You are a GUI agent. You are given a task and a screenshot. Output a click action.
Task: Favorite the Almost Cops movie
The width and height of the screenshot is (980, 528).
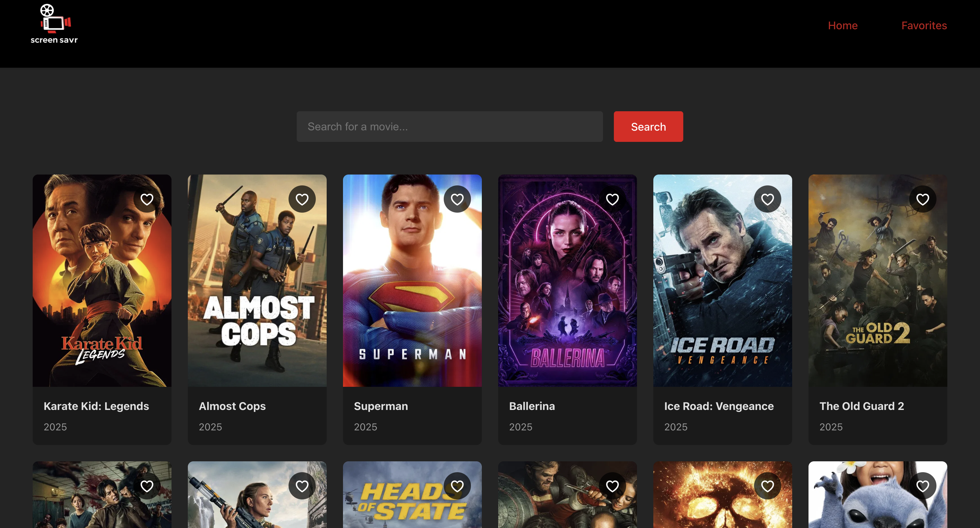(302, 199)
